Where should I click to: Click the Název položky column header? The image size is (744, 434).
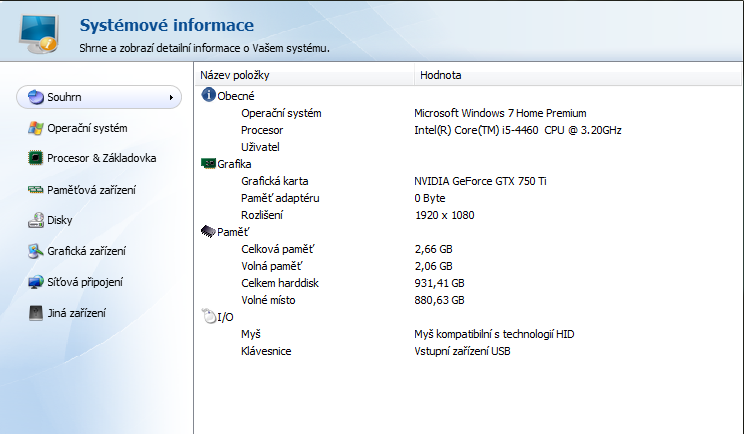point(305,75)
